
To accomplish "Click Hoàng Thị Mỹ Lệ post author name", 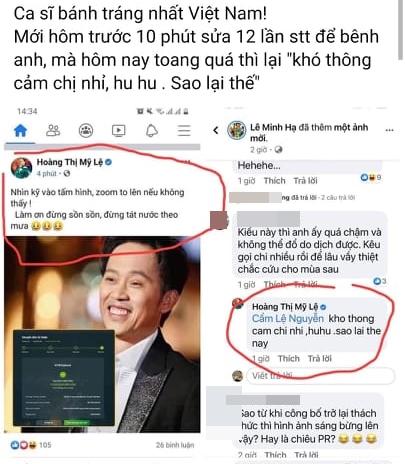I will pyautogui.click(x=70, y=162).
